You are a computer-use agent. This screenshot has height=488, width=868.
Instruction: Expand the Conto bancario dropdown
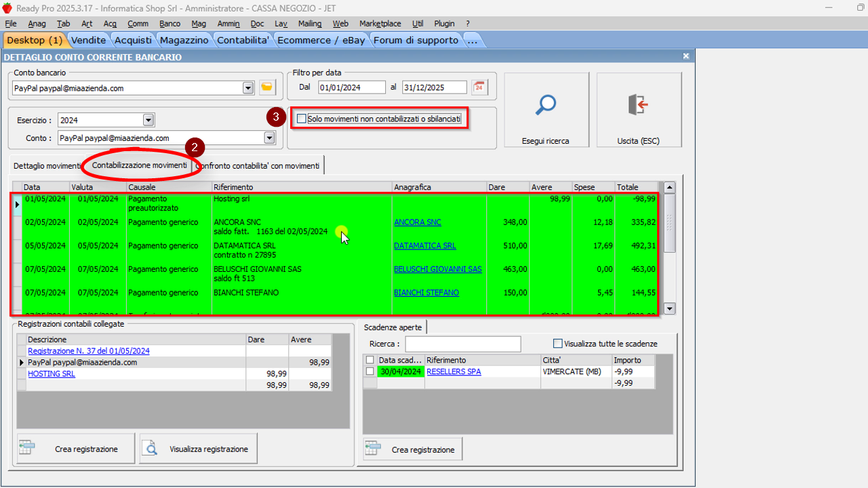coord(248,87)
